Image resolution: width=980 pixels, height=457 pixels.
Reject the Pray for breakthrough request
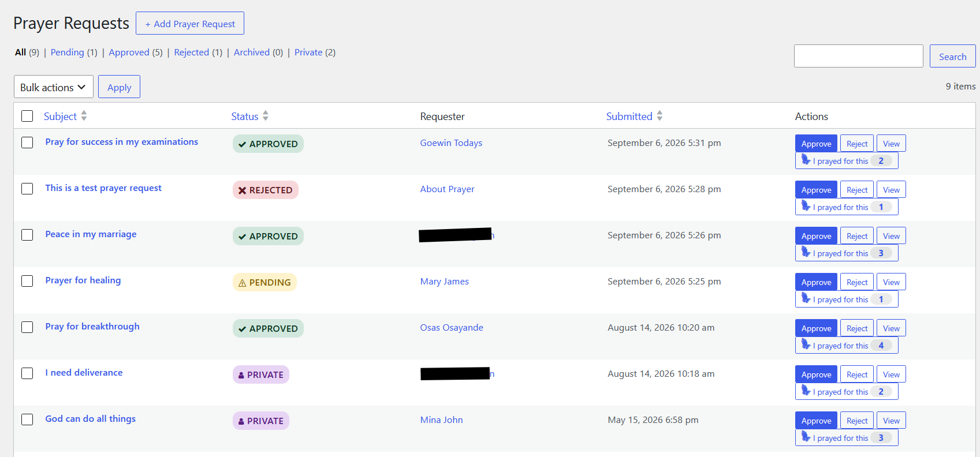857,328
